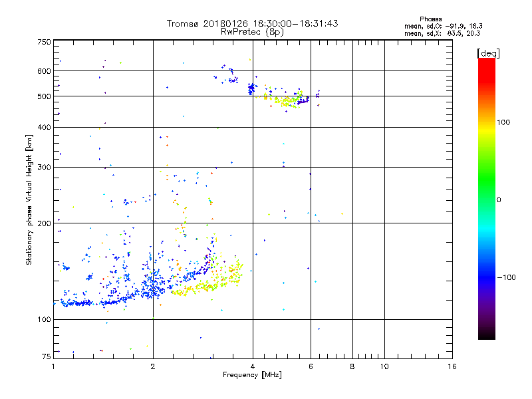The width and height of the screenshot is (532, 399).
Task: Click the y-axis '75' tick label
Action: [47, 356]
